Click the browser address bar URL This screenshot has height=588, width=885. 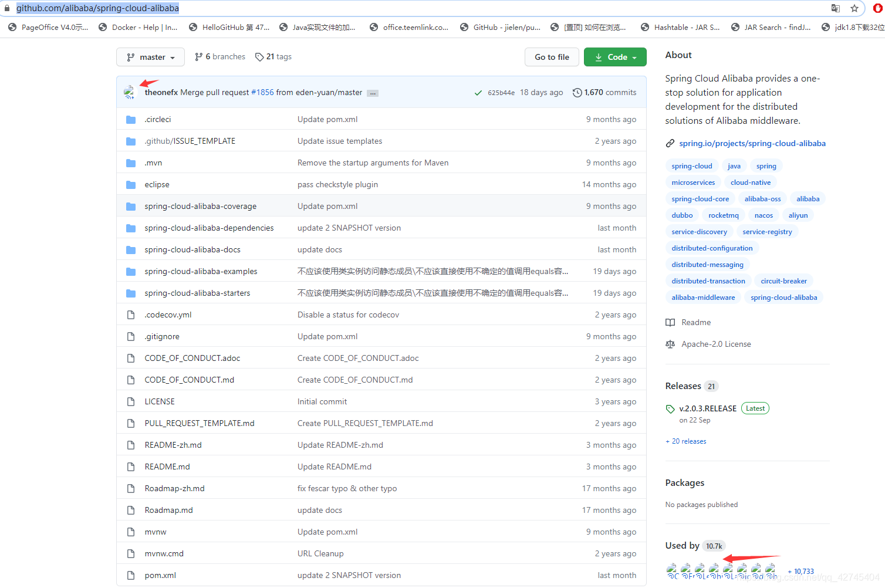point(97,8)
